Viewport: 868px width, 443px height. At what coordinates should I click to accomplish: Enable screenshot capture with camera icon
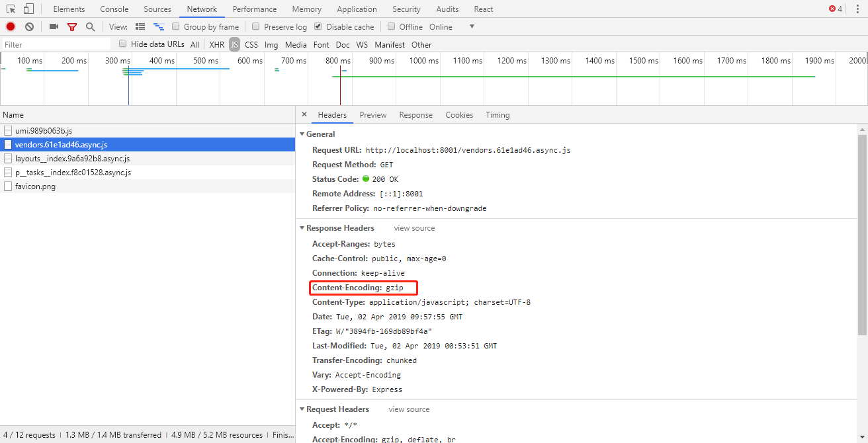(54, 26)
